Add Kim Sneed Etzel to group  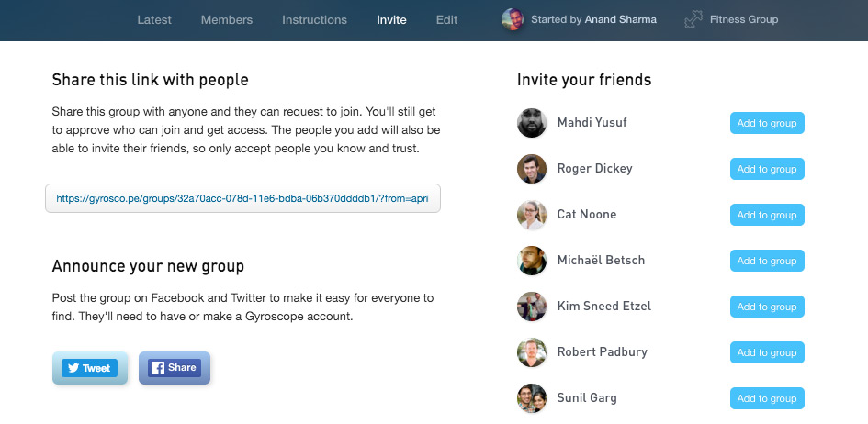pyautogui.click(x=767, y=307)
